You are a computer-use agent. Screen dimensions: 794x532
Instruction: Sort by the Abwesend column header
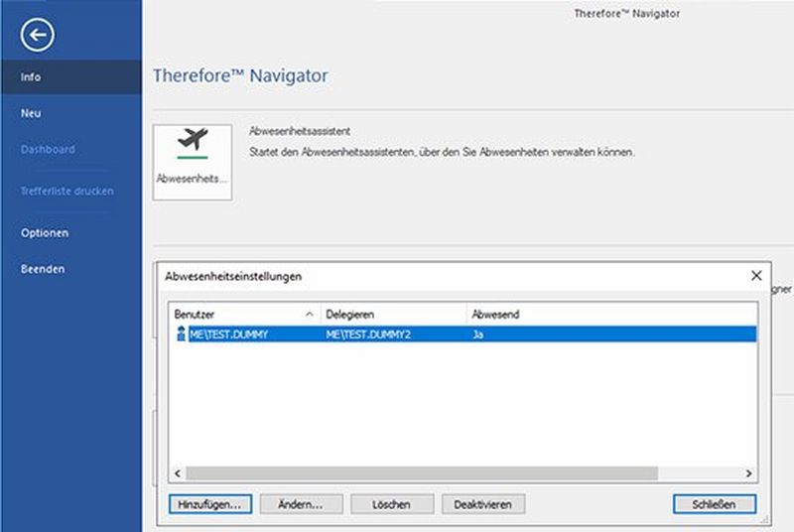click(x=611, y=315)
